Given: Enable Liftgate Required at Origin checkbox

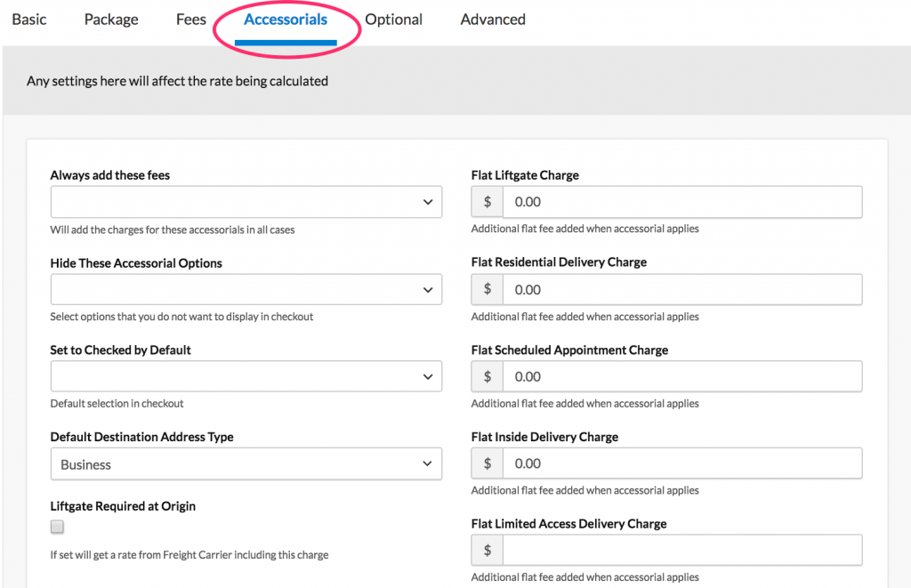Looking at the screenshot, I should tap(58, 528).
